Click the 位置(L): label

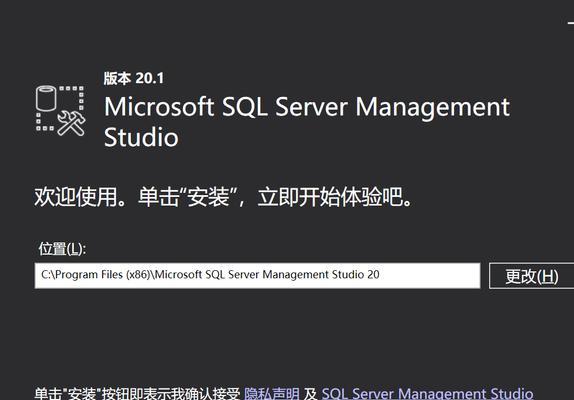[62, 249]
